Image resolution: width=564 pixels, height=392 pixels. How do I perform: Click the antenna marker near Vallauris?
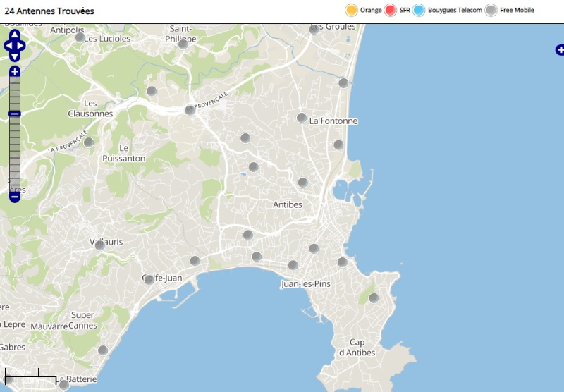100,245
